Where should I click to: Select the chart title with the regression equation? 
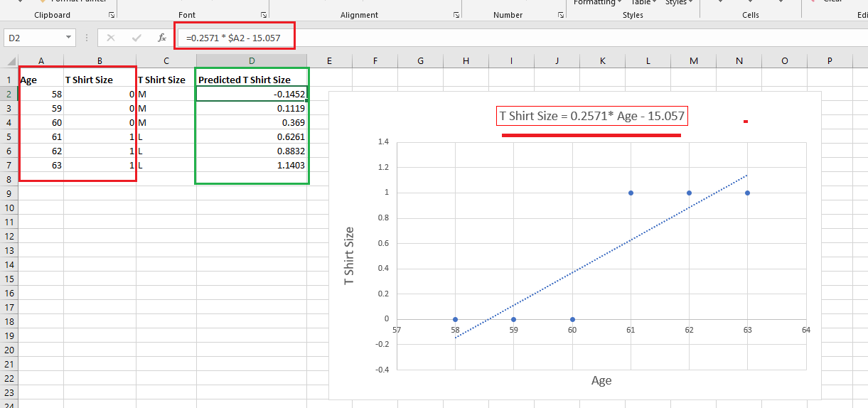594,116
